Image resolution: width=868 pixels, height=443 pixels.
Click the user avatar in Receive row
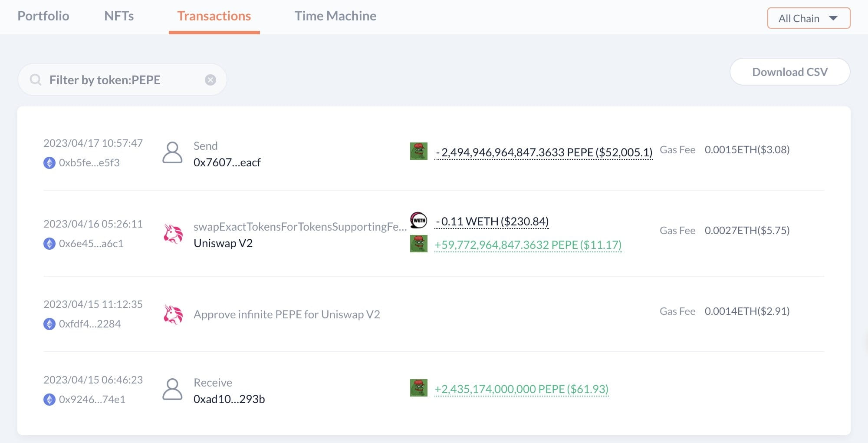[x=172, y=389]
